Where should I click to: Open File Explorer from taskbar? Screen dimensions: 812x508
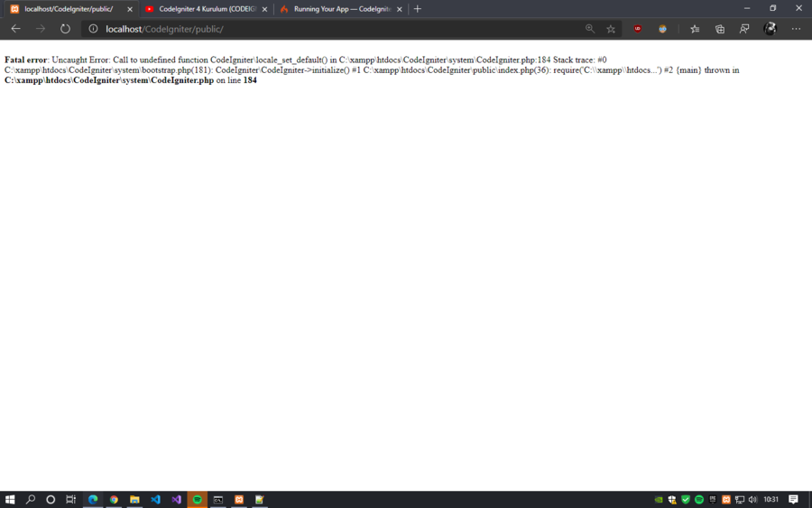tap(134, 500)
